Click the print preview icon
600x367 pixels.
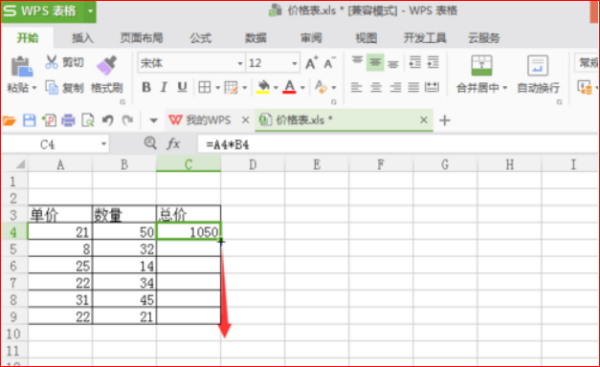click(x=88, y=121)
